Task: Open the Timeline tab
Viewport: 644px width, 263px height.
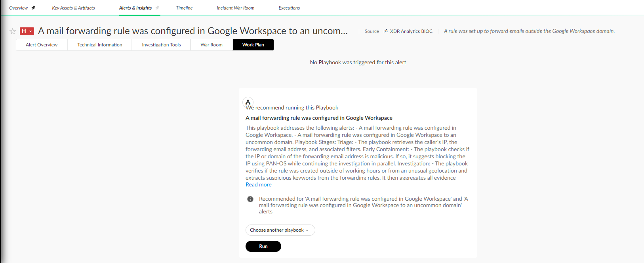Action: tap(184, 8)
